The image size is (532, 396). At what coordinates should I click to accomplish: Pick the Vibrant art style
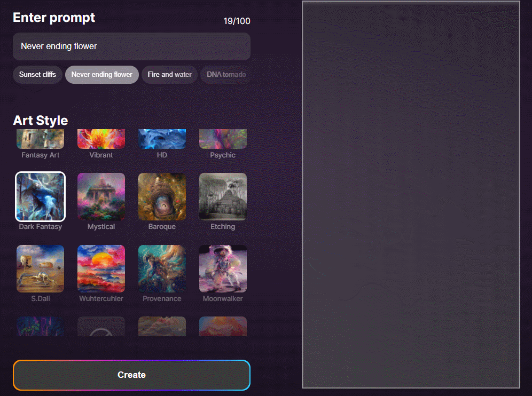[x=101, y=139]
